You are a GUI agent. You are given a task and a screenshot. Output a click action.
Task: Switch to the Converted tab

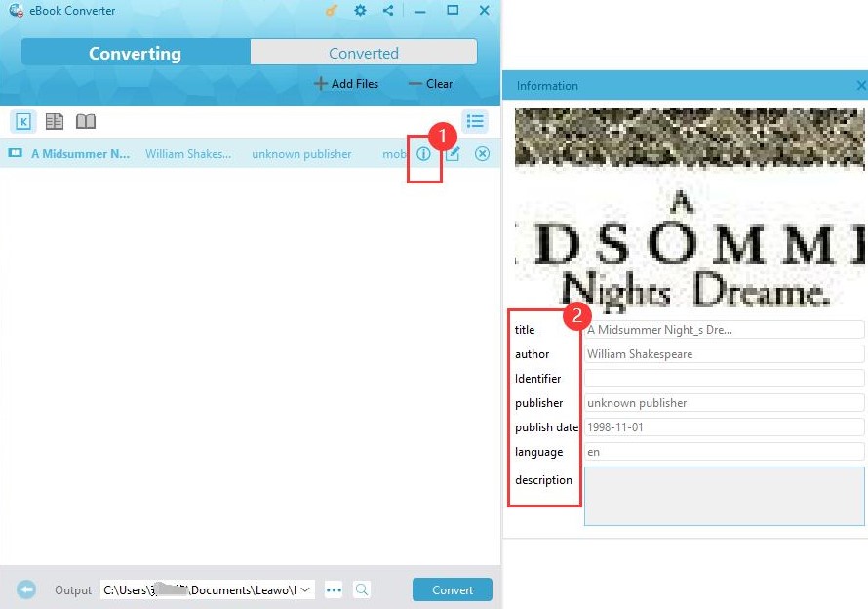pyautogui.click(x=364, y=53)
